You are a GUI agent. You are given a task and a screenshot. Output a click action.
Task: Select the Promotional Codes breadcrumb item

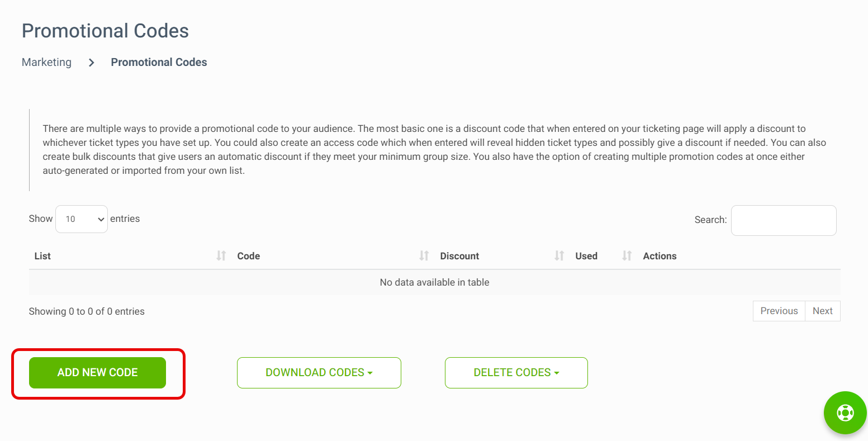click(159, 63)
